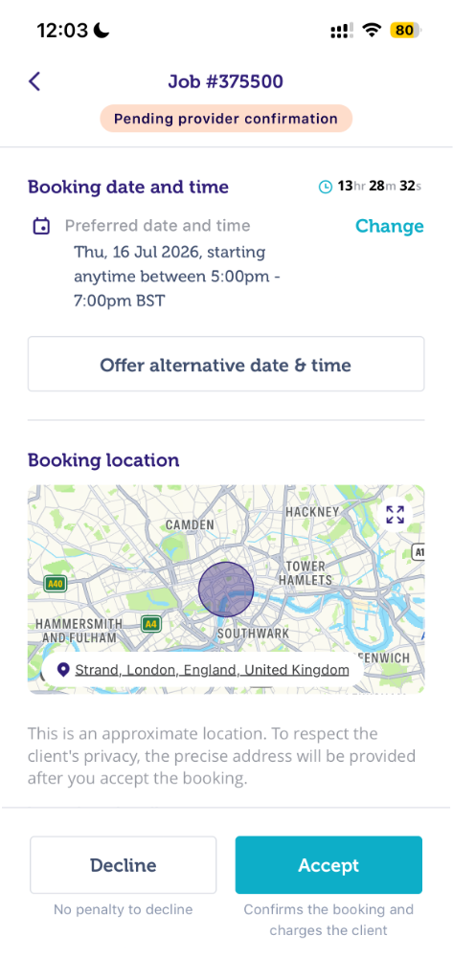Tap the calendar icon beside preferred date
This screenshot has height=980, width=453.
click(x=41, y=226)
